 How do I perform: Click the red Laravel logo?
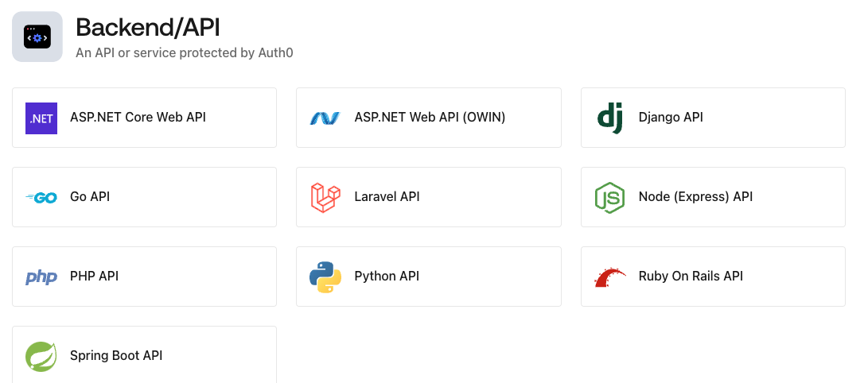point(325,197)
